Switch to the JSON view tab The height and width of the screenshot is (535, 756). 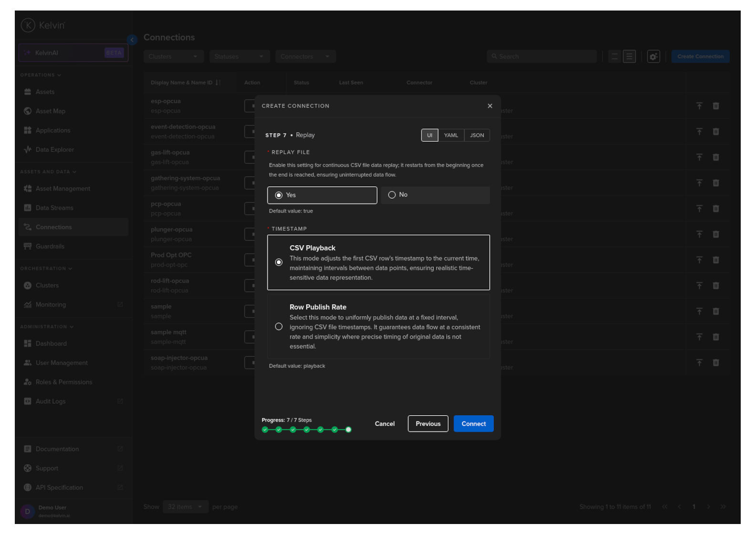[x=476, y=135]
